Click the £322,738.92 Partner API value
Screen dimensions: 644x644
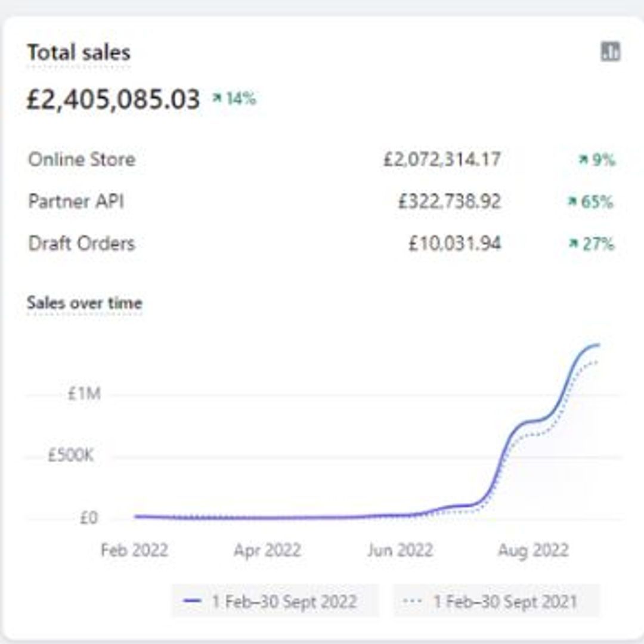tap(450, 202)
